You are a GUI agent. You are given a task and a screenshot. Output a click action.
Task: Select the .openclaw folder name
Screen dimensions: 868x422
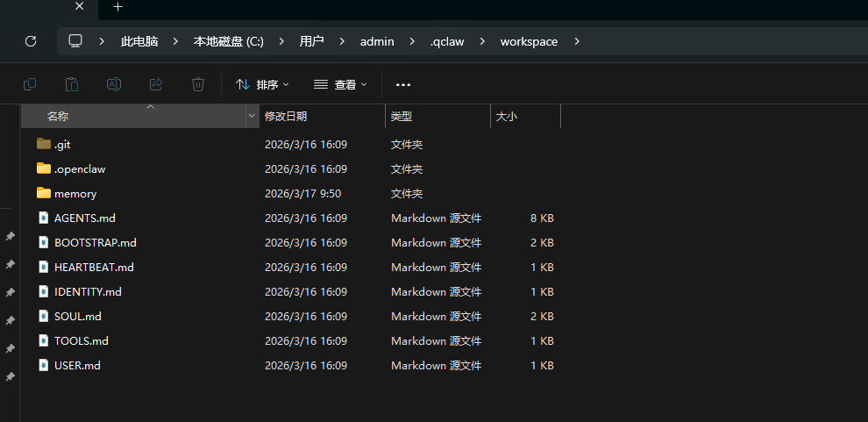pyautogui.click(x=80, y=169)
